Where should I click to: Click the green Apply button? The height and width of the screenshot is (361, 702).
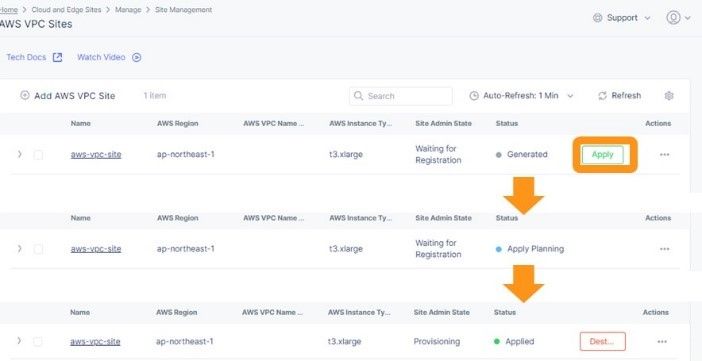point(603,155)
